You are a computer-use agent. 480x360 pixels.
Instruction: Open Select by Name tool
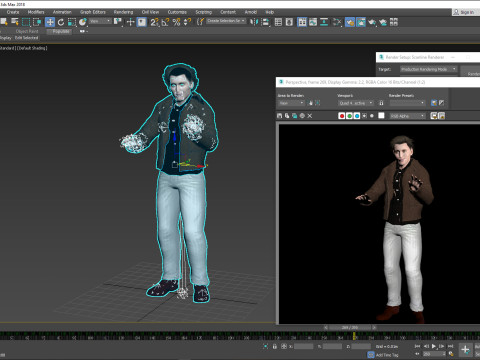pyautogui.click(x=15, y=22)
